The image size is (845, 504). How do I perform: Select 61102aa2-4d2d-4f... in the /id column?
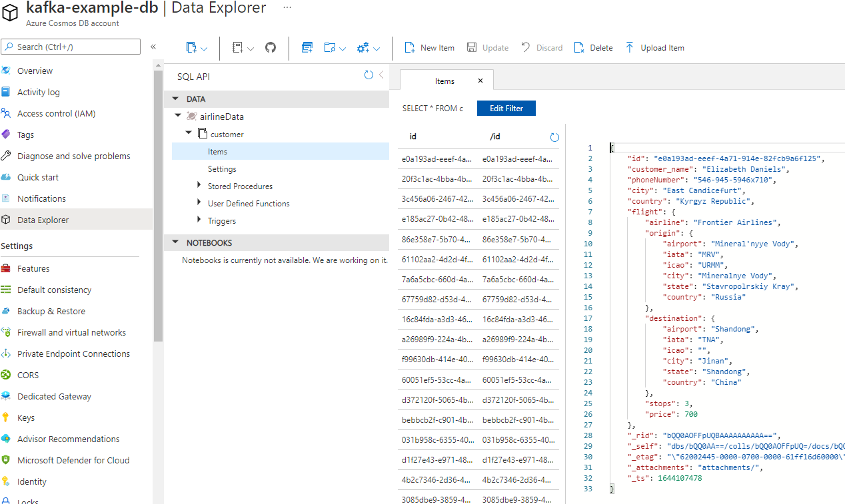tap(518, 259)
